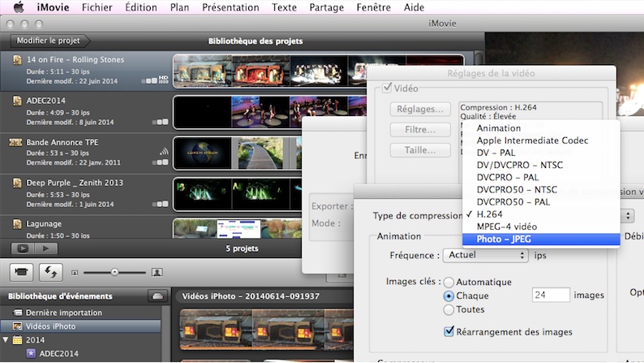
Task: Click the Filtre... button
Action: tap(420, 130)
